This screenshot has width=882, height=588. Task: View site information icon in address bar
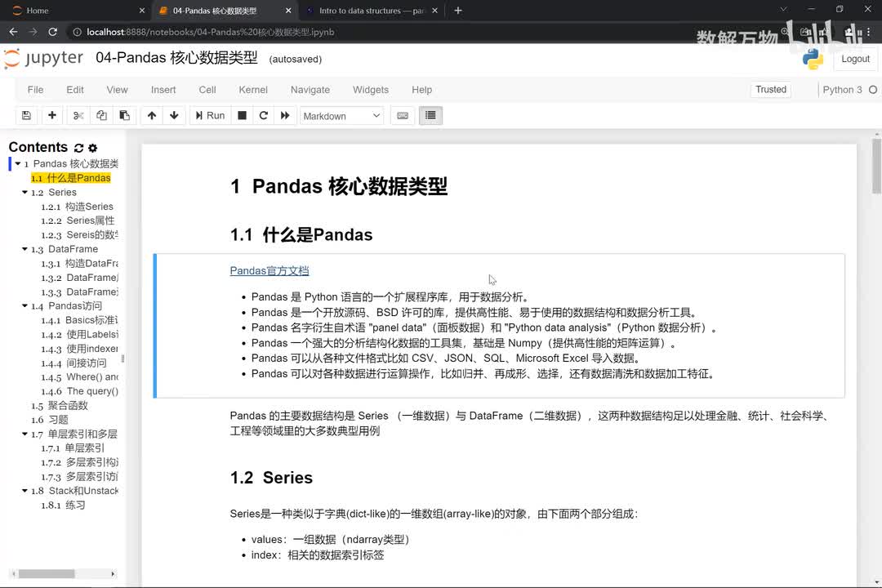click(x=77, y=32)
